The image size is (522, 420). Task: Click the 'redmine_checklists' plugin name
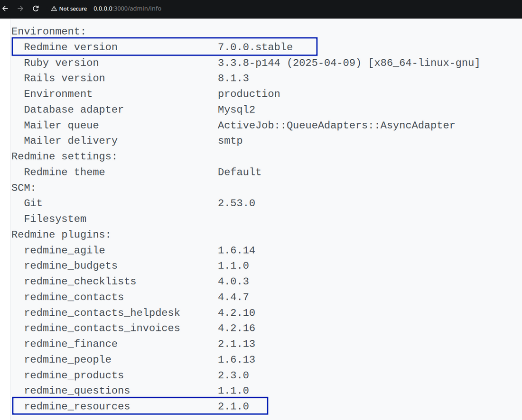tap(80, 281)
